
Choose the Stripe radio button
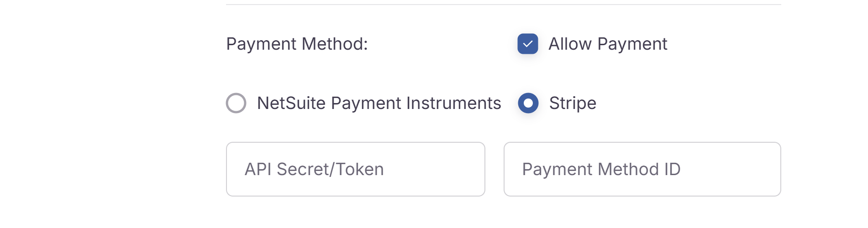click(528, 103)
